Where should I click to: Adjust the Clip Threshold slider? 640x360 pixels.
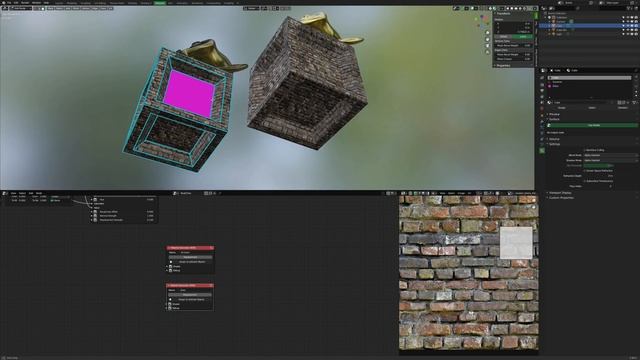pyautogui.click(x=599, y=166)
